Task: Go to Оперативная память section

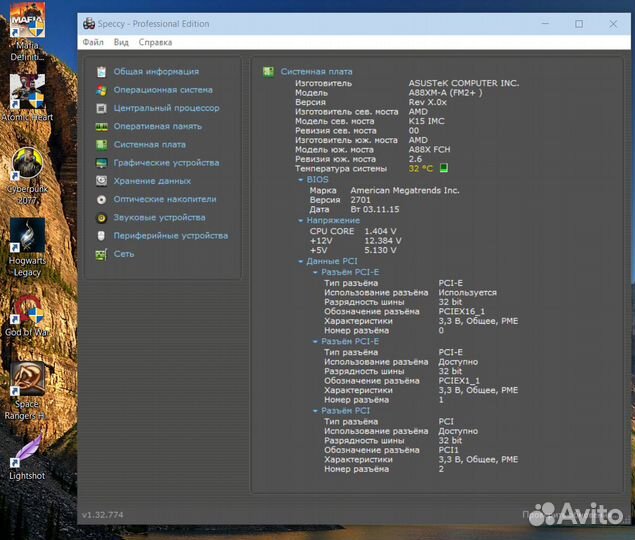Action: (158, 126)
